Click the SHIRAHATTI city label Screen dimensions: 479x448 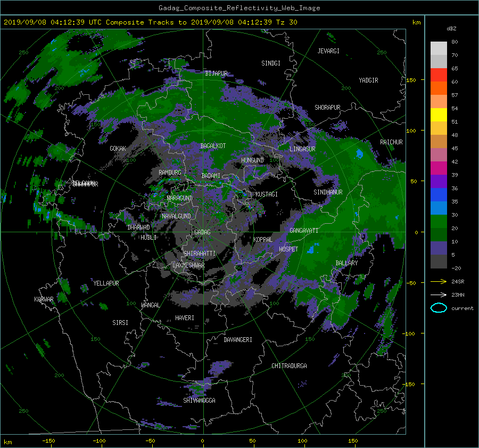click(x=200, y=253)
